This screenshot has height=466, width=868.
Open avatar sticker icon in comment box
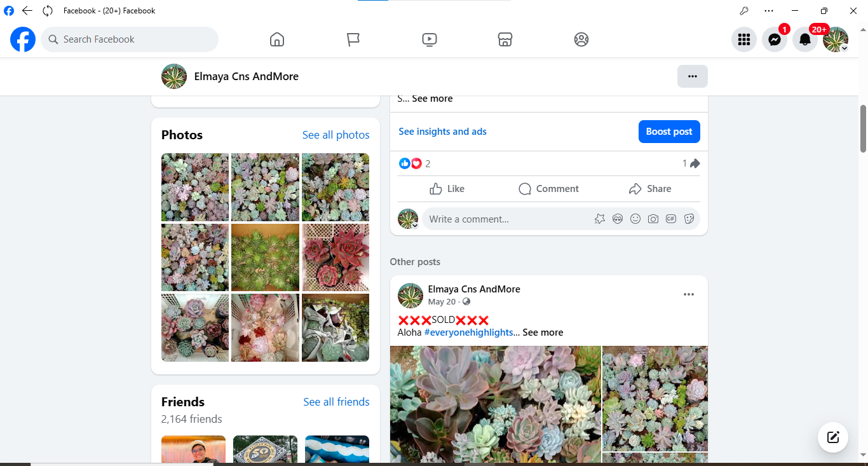[x=600, y=219]
